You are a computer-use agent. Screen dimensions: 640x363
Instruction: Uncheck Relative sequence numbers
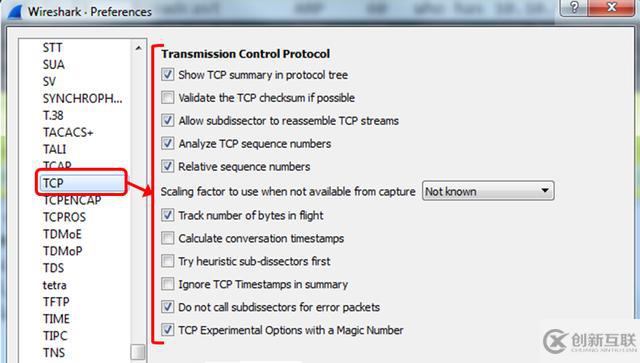coord(167,166)
